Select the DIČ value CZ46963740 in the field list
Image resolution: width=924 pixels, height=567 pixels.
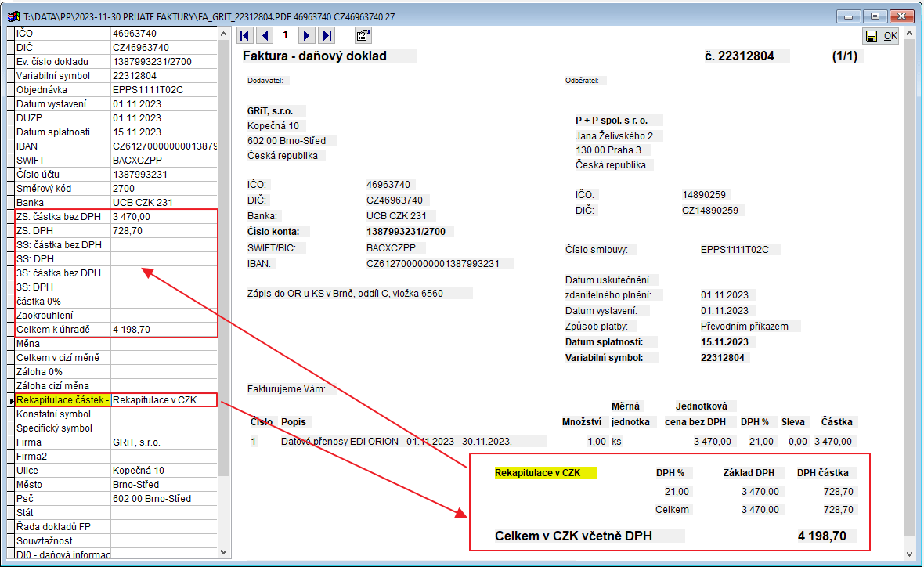click(x=164, y=48)
